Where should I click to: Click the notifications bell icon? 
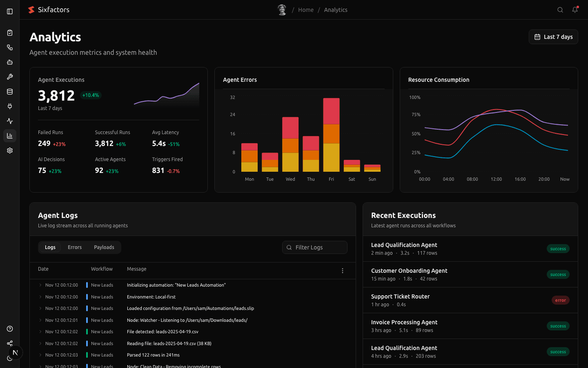tap(575, 10)
